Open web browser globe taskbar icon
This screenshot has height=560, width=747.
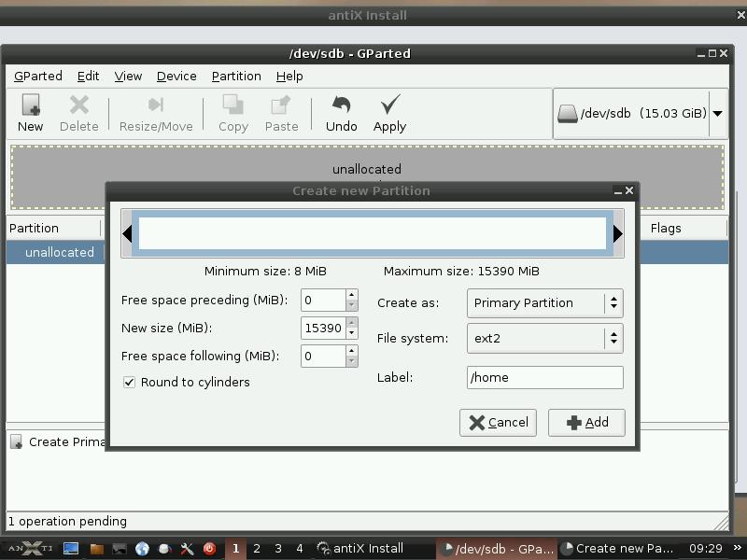tap(142, 549)
